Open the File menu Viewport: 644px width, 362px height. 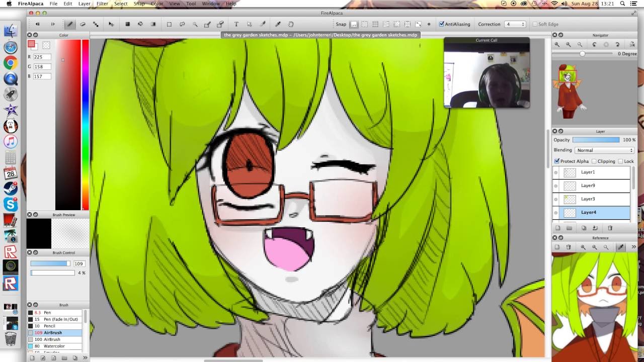pos(53,4)
